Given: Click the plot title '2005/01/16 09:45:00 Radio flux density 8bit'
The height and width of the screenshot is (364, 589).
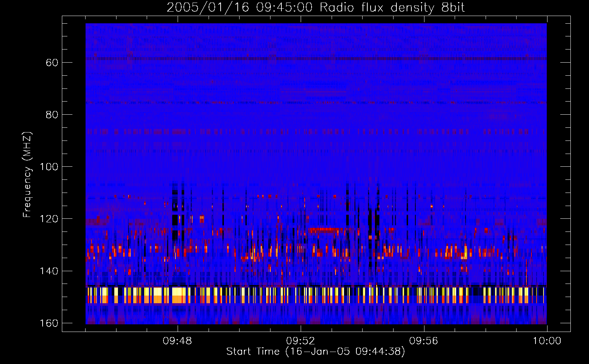Looking at the screenshot, I should pyautogui.click(x=316, y=8).
